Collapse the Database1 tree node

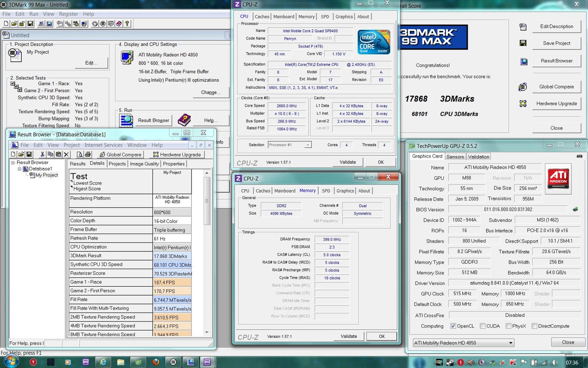click(x=19, y=169)
